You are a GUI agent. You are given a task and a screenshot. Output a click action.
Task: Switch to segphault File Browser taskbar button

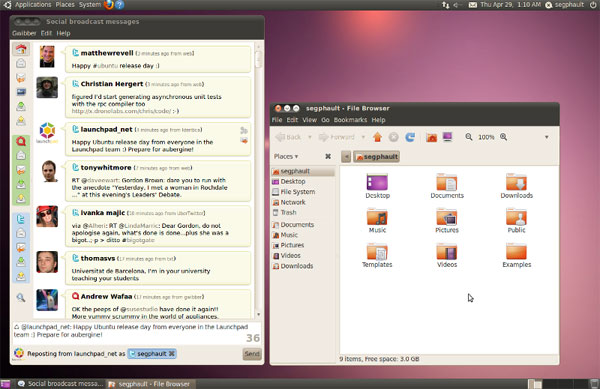point(150,384)
